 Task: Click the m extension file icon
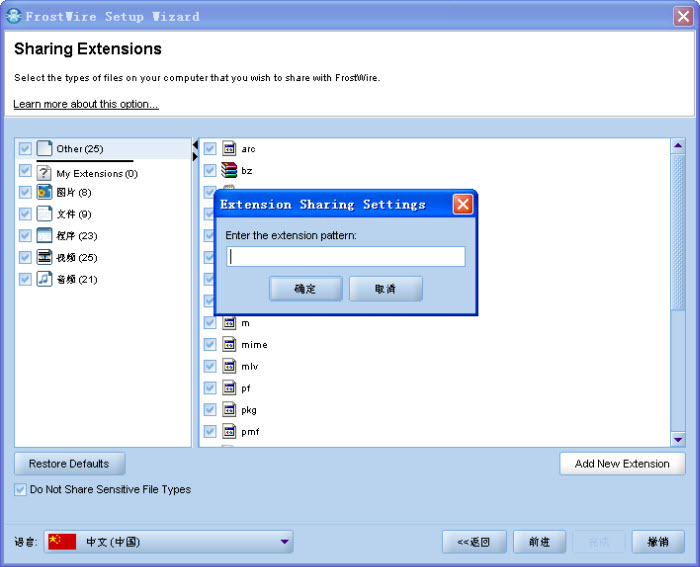pos(229,322)
